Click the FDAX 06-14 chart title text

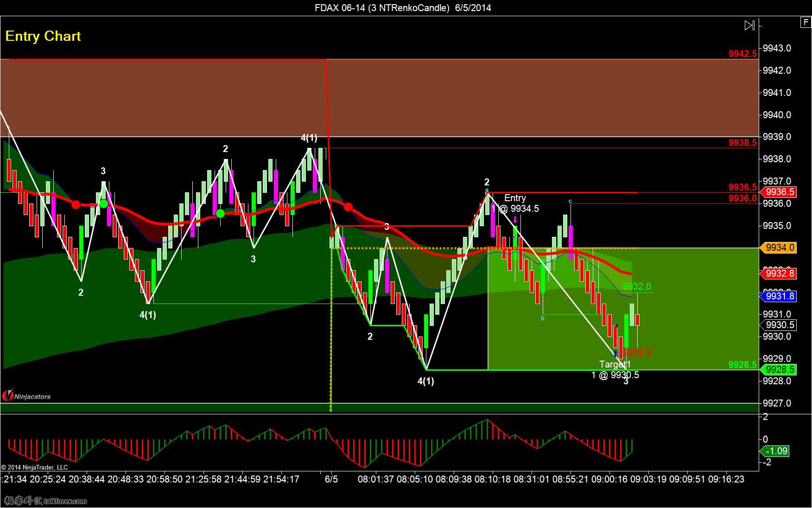click(x=403, y=7)
